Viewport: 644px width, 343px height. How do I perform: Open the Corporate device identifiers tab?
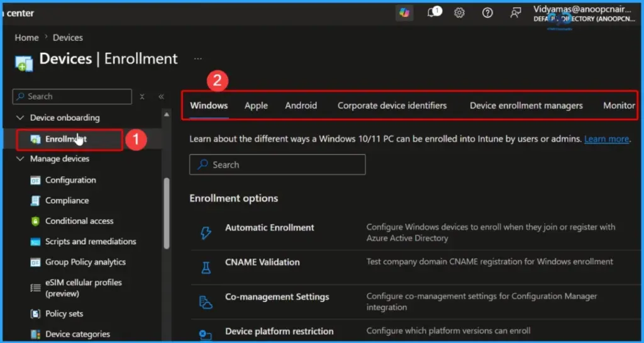click(392, 106)
